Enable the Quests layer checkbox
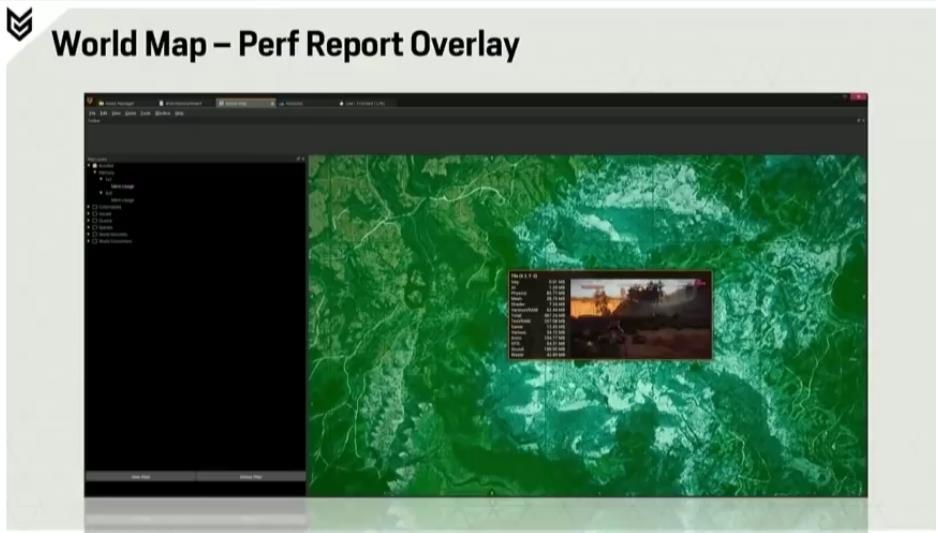936x533 pixels. click(94, 221)
